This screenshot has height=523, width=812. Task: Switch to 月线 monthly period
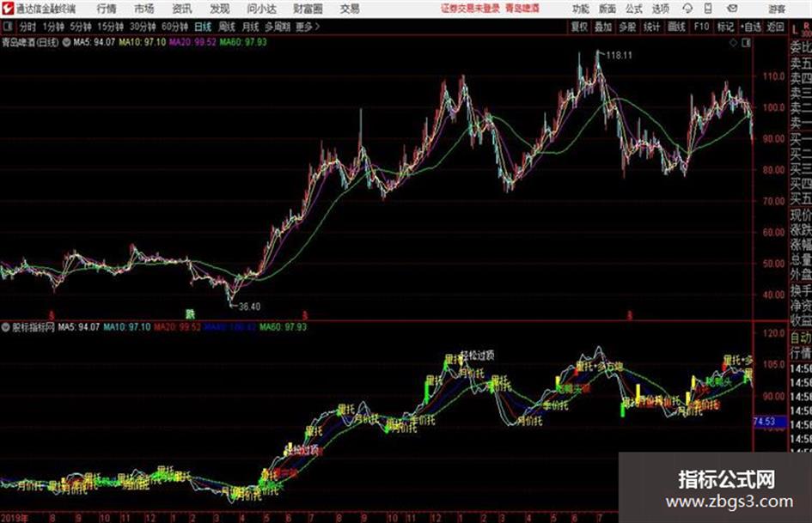coord(251,27)
